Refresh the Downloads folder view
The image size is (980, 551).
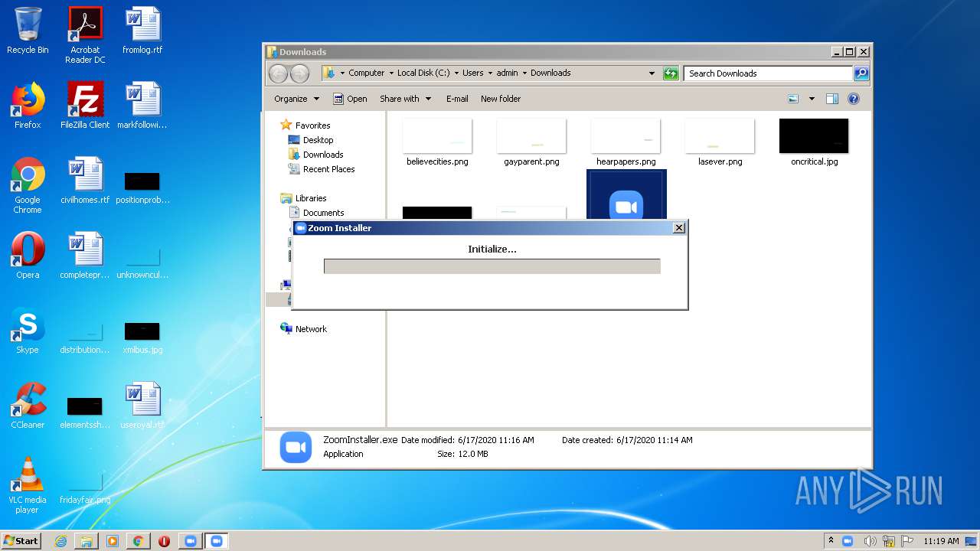[x=671, y=73]
